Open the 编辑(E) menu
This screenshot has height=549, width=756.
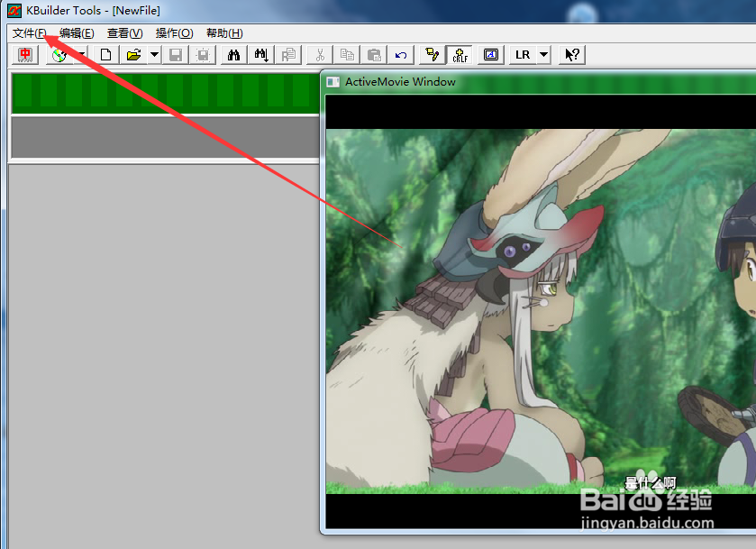click(77, 33)
